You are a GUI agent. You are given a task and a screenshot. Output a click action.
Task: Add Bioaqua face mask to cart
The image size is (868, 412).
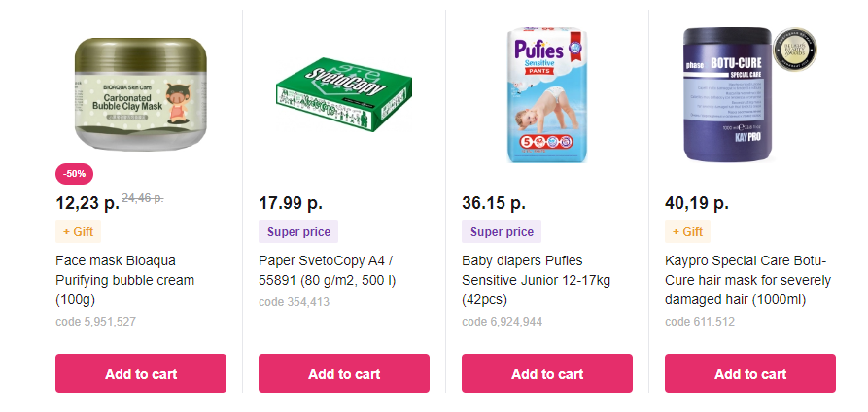(141, 373)
